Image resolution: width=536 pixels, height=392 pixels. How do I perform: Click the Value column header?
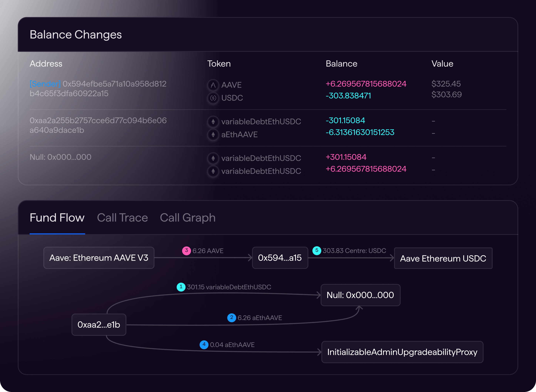tap(442, 64)
